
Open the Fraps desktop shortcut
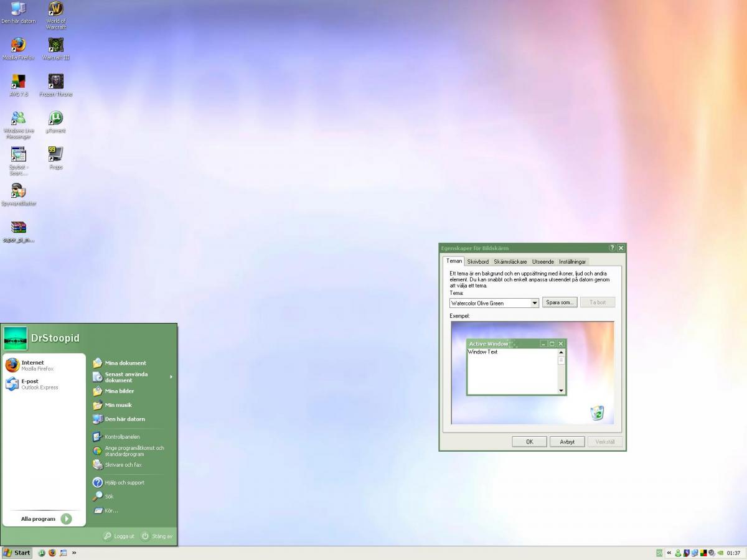[x=56, y=154]
